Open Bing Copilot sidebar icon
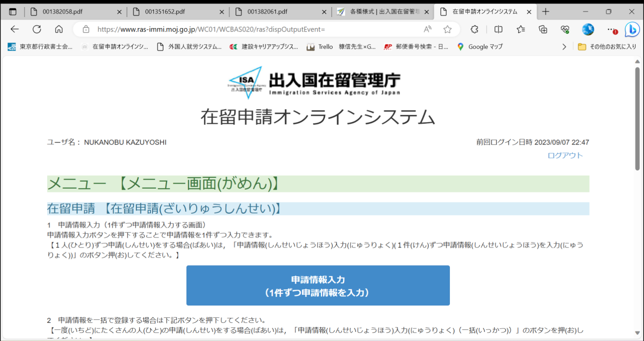The image size is (644, 341). tap(631, 30)
